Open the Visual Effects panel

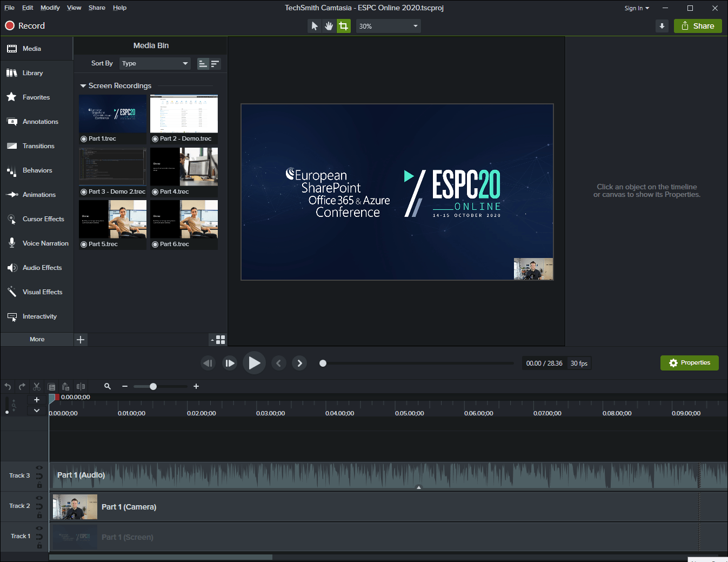click(x=37, y=292)
